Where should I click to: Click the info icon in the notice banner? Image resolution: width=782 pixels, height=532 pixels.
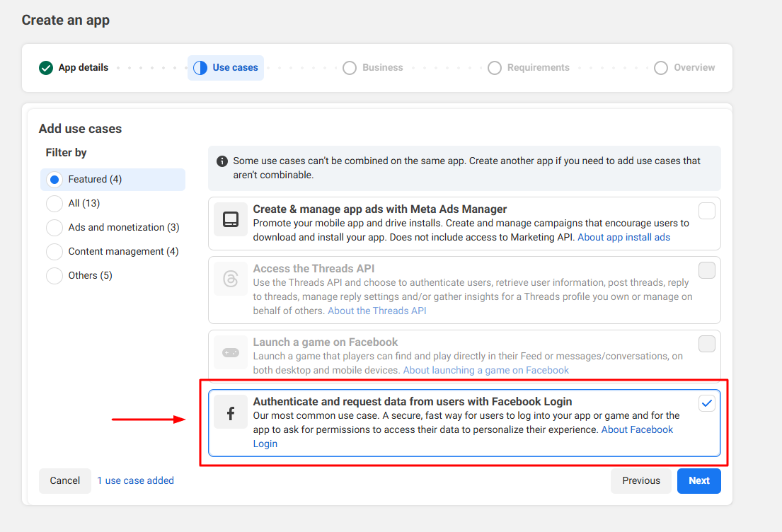222,161
